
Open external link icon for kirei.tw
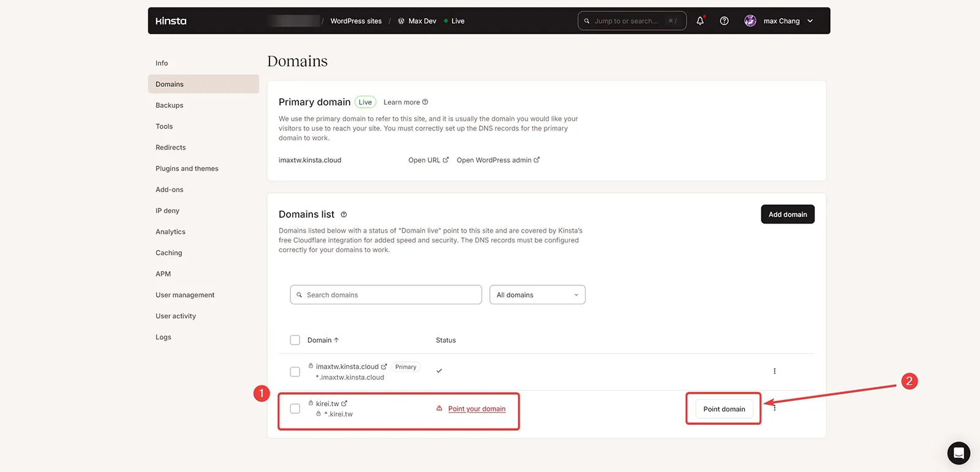pos(344,403)
